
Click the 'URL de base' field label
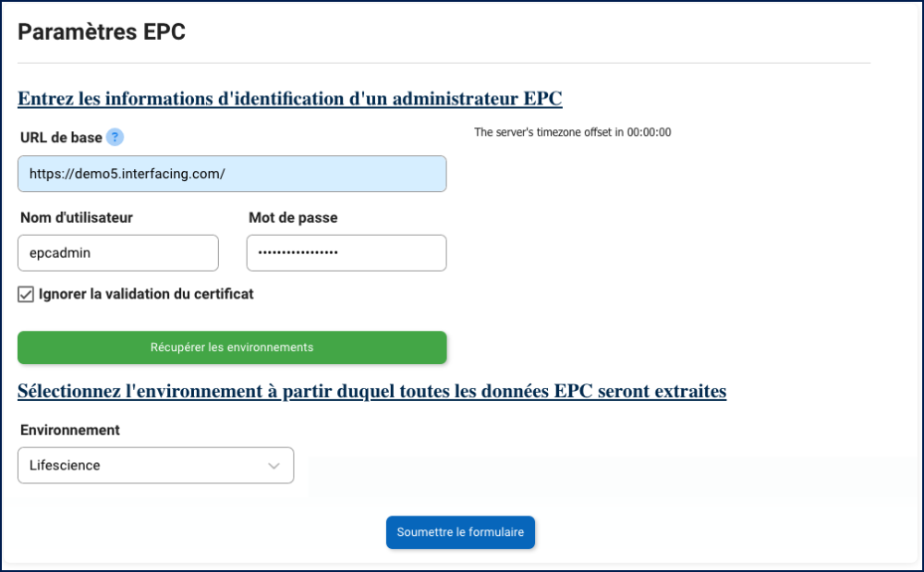[61, 138]
